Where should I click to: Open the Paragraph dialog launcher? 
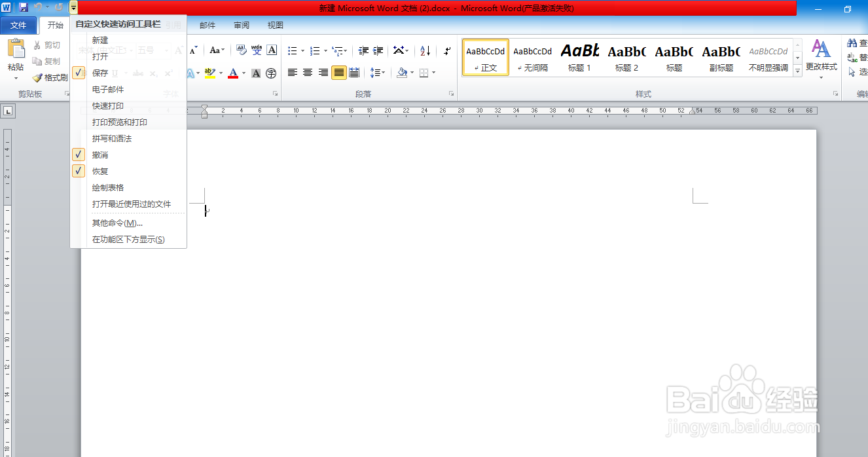(451, 94)
